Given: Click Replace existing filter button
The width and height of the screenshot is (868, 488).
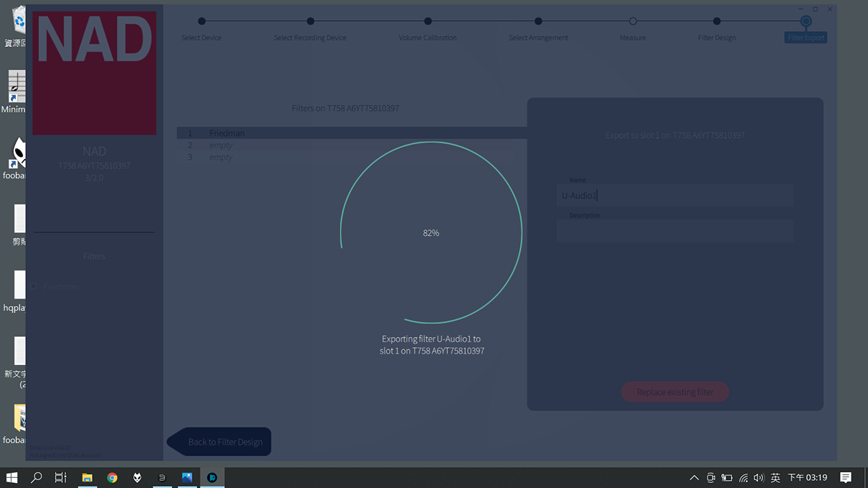Looking at the screenshot, I should (x=675, y=393).
